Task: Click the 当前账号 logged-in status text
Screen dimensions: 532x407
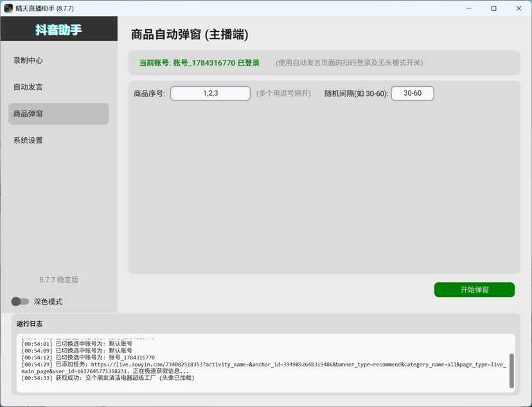Action: click(199, 63)
